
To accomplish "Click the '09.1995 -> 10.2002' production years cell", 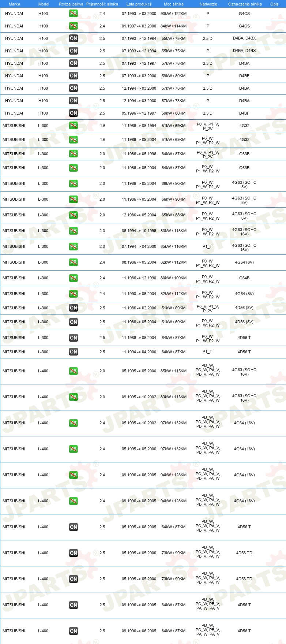I will click(139, 397).
